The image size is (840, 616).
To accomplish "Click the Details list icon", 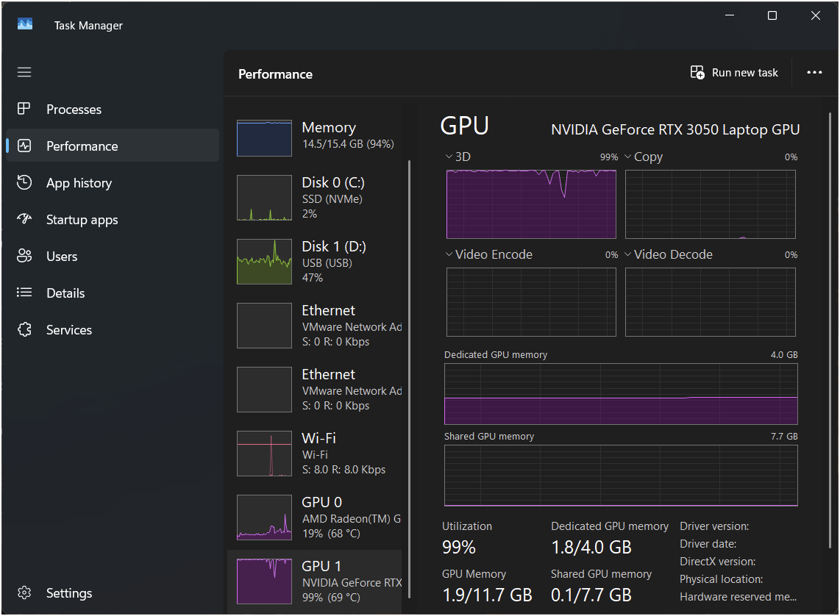I will (x=24, y=293).
